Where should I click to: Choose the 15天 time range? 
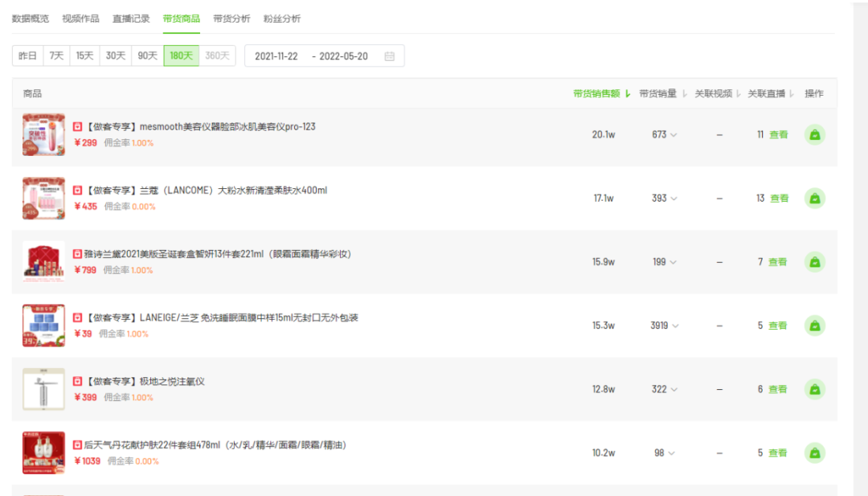tap(84, 56)
